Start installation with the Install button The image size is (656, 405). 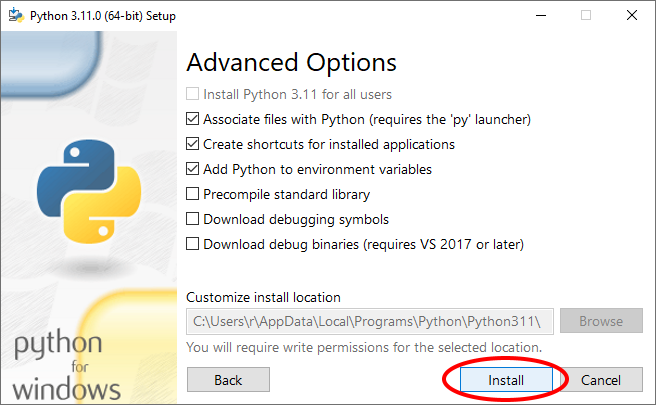[x=506, y=380]
